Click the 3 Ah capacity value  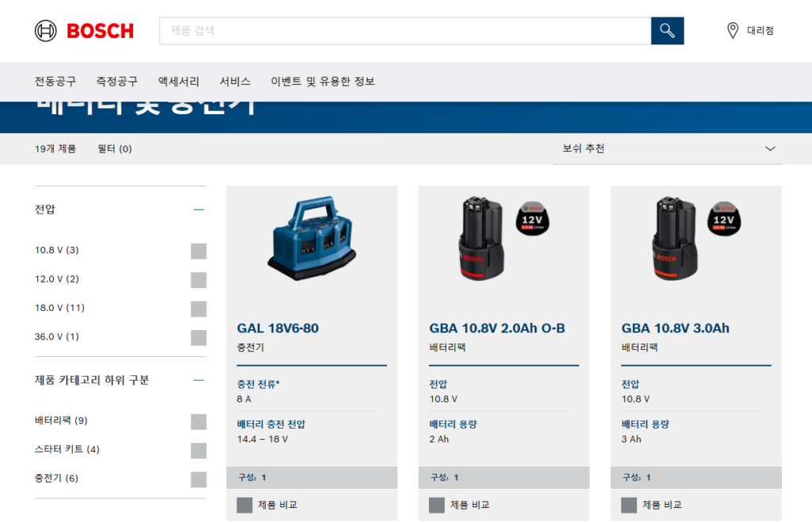coord(631,439)
